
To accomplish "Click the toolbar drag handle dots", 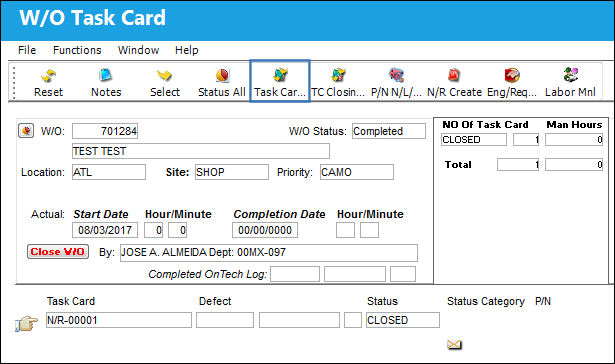I will (14, 83).
